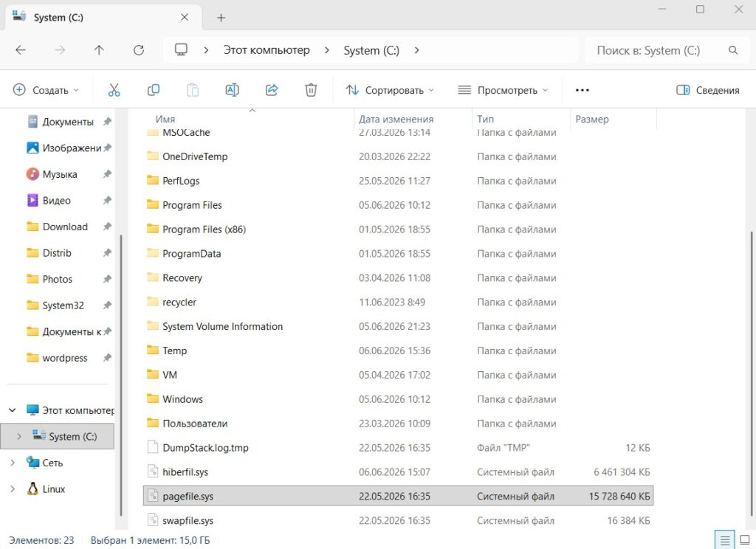Click the Paste clipboard icon
Screen dimensions: 756x549
(x=193, y=90)
